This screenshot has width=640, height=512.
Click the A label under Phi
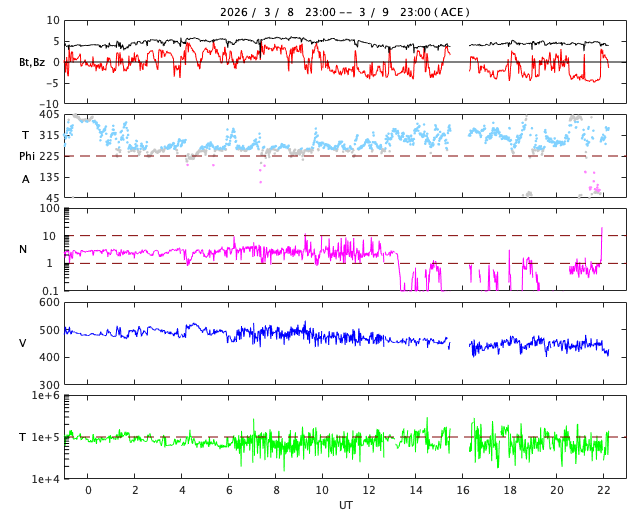(26, 179)
